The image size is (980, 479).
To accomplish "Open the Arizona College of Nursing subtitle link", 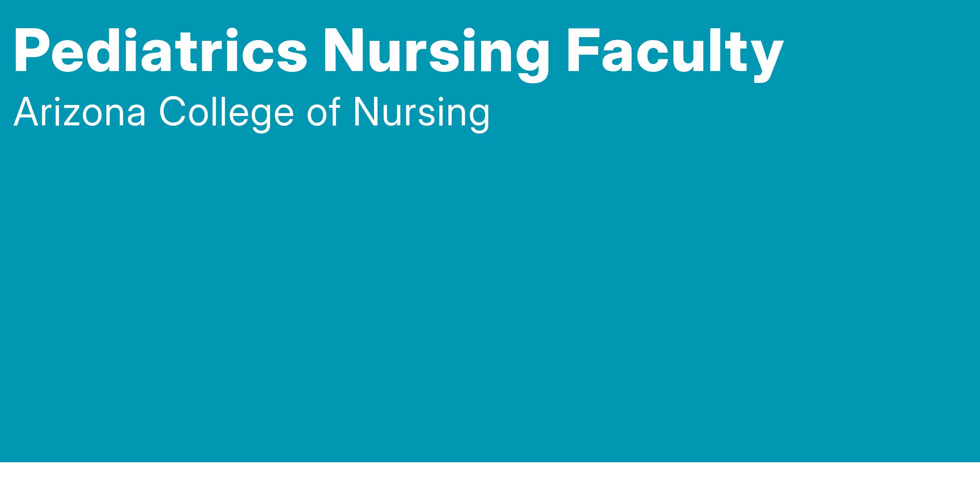I will tap(252, 112).
